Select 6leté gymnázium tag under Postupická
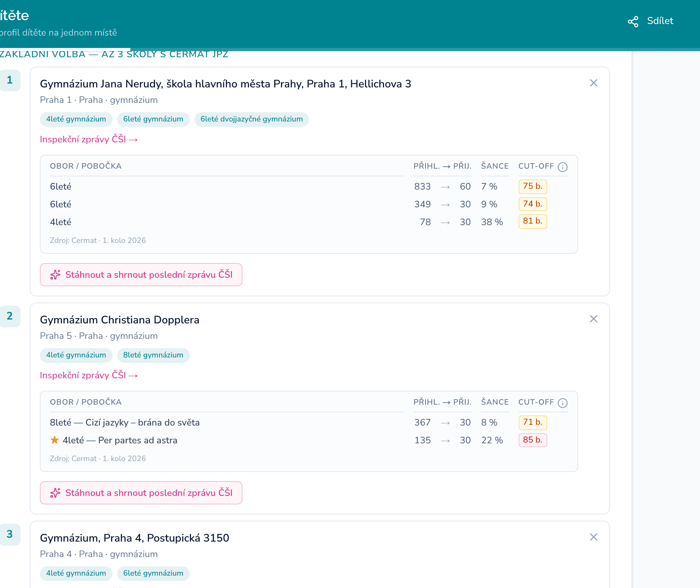 (x=153, y=573)
